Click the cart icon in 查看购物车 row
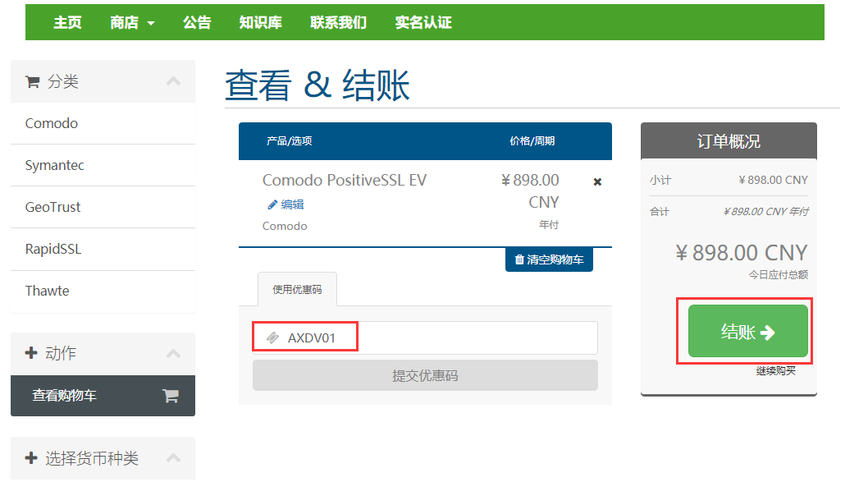868x482 pixels. tap(171, 396)
